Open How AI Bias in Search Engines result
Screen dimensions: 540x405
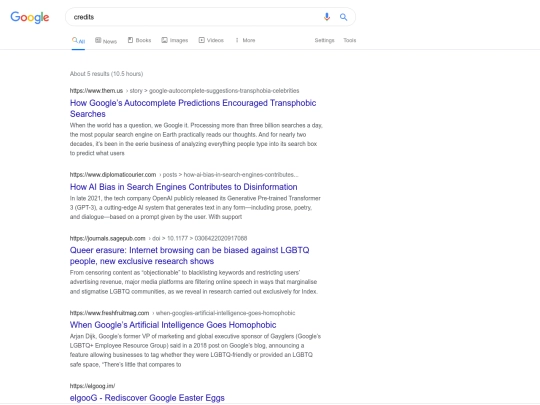184,187
